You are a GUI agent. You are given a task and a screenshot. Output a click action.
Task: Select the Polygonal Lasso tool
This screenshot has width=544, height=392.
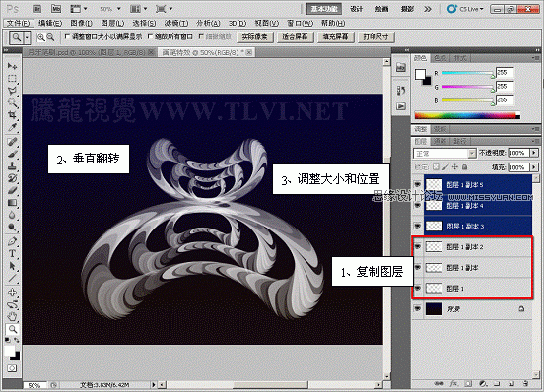pos(12,91)
